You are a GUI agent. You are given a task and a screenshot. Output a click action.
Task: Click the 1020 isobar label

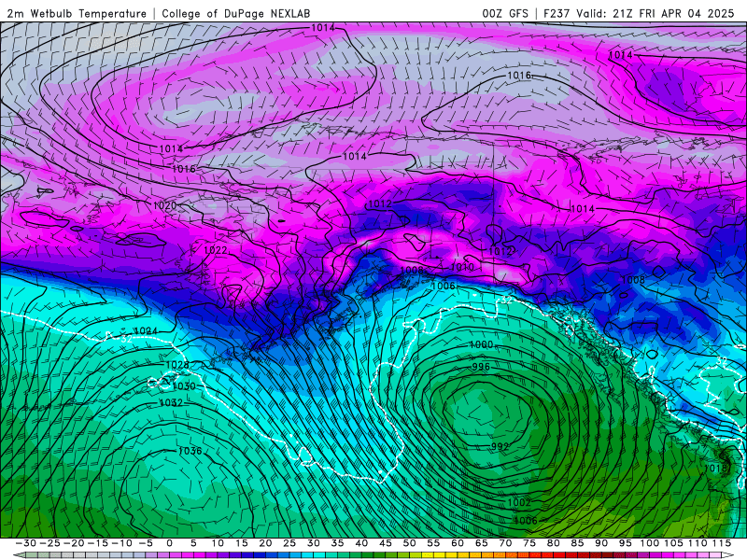165,205
